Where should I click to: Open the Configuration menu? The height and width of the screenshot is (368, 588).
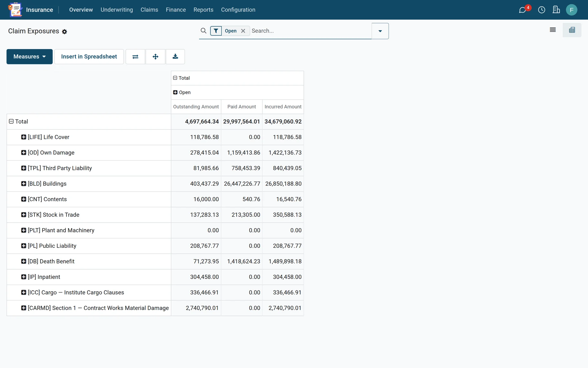[238, 10]
